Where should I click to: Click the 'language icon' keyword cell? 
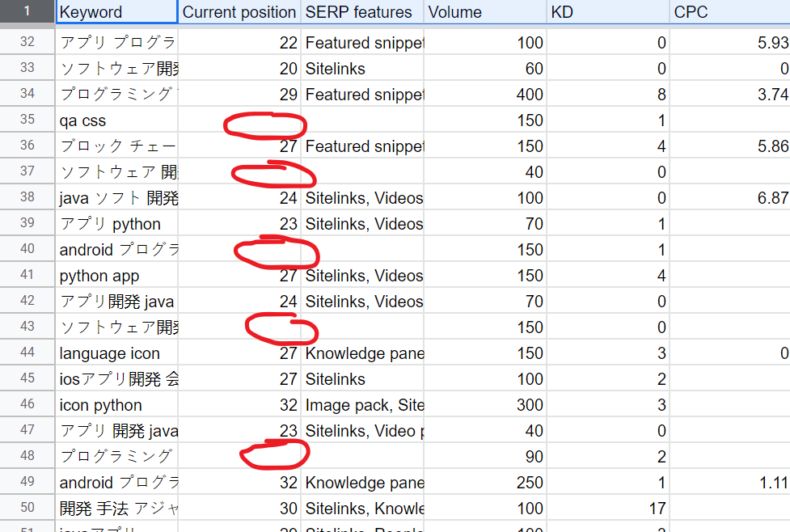116,353
